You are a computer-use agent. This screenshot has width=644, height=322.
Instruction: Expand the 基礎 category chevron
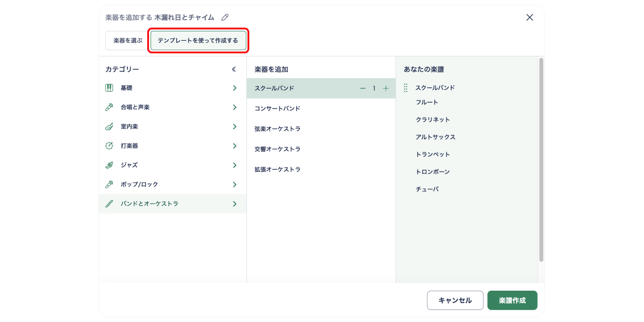[x=235, y=88]
